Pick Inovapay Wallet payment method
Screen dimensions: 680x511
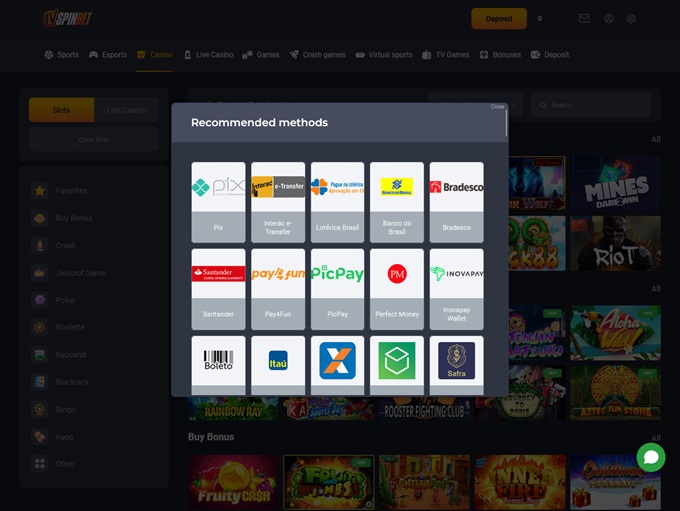[456, 288]
